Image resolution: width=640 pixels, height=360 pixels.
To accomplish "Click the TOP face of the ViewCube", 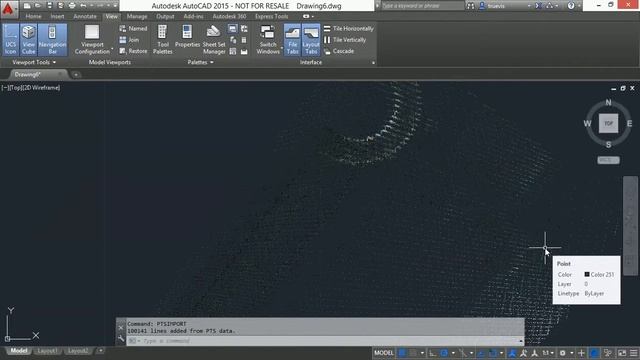I will [608, 123].
